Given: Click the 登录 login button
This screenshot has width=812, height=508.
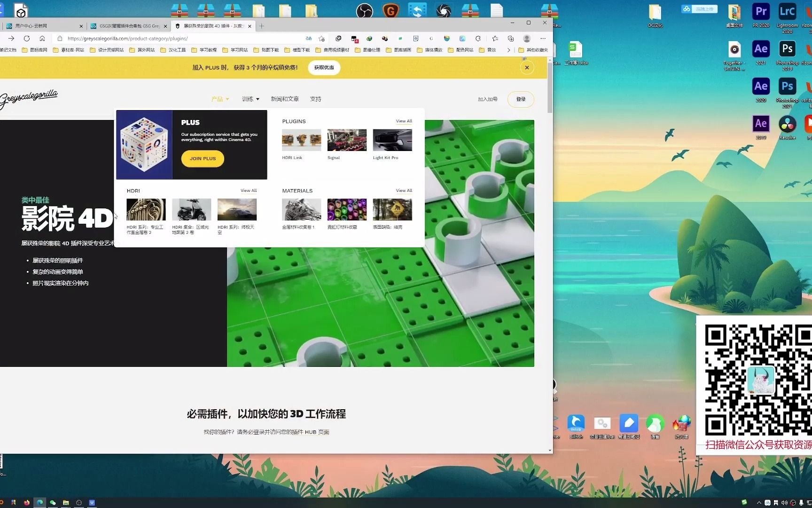Looking at the screenshot, I should pyautogui.click(x=521, y=99).
